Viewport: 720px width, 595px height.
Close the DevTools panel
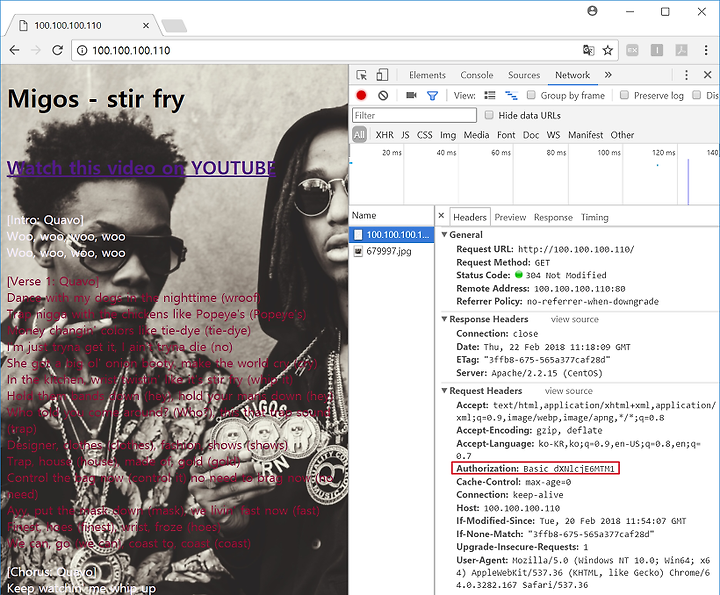(708, 75)
